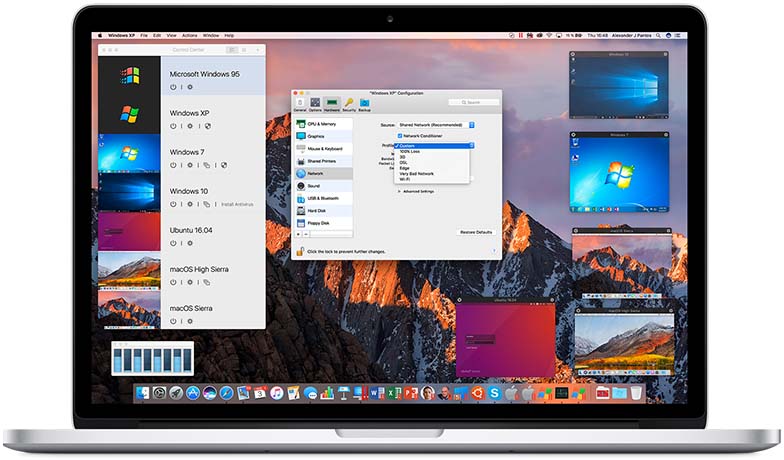Open the Source dropdown showing Shared Network
Screen dimensions: 784x460
click(434, 124)
